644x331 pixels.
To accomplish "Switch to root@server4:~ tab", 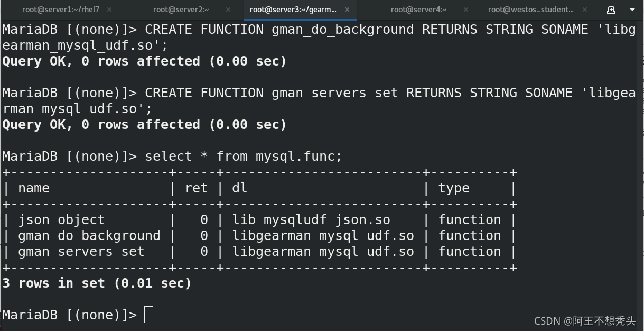I will 418,10.
